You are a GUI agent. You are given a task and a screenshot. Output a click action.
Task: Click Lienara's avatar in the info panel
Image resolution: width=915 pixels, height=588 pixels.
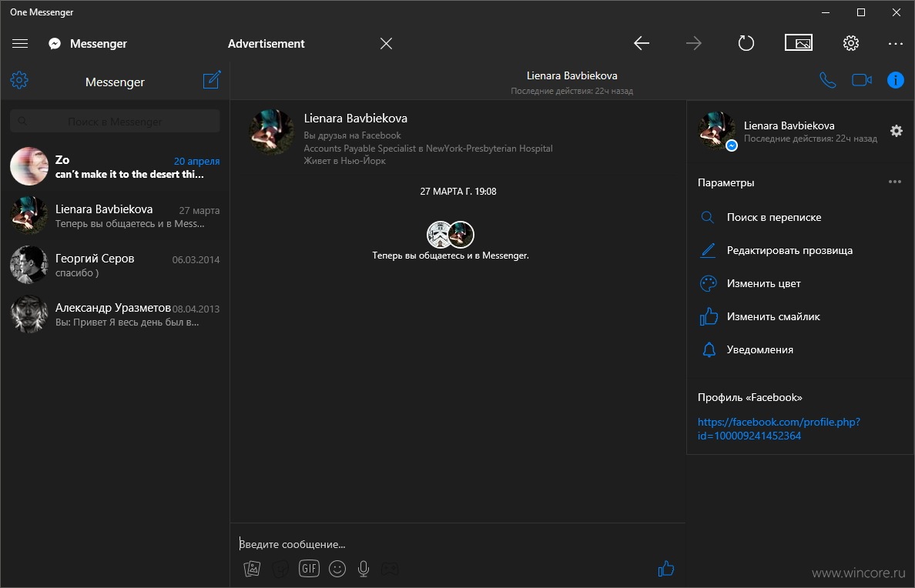pos(717,131)
